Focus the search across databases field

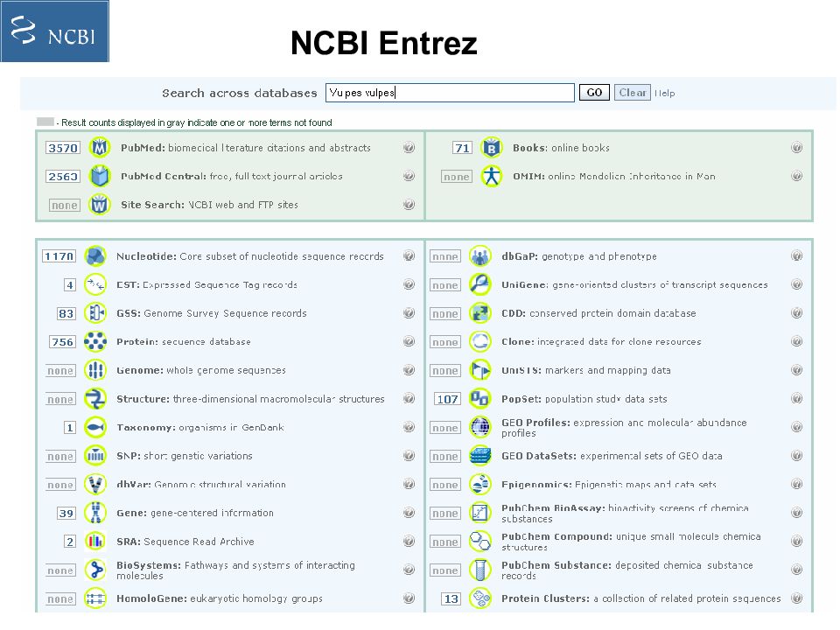coord(450,93)
